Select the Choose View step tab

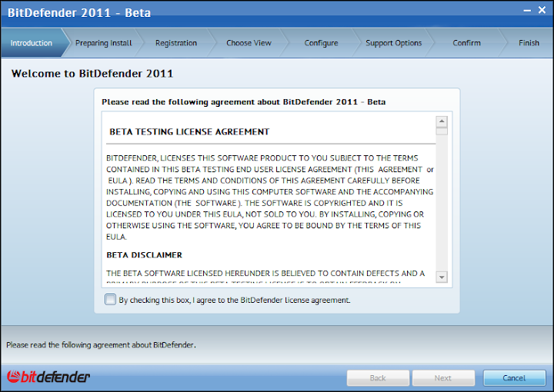249,43
